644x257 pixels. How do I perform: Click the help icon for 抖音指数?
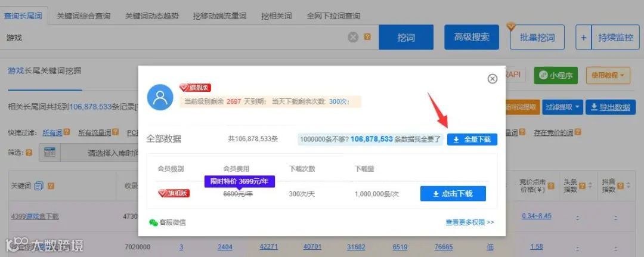pos(620,186)
